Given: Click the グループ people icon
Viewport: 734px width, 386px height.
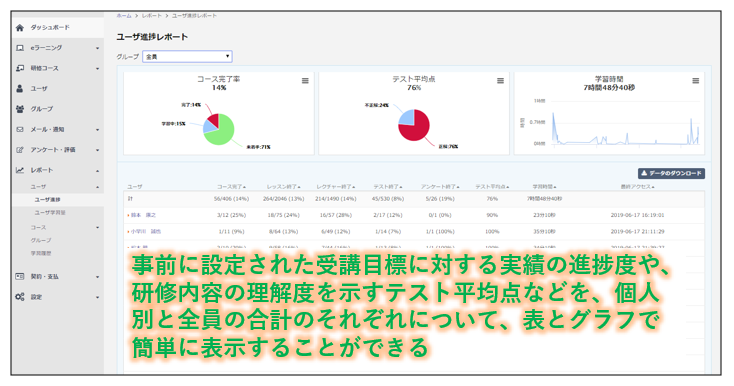Looking at the screenshot, I should 20,109.
